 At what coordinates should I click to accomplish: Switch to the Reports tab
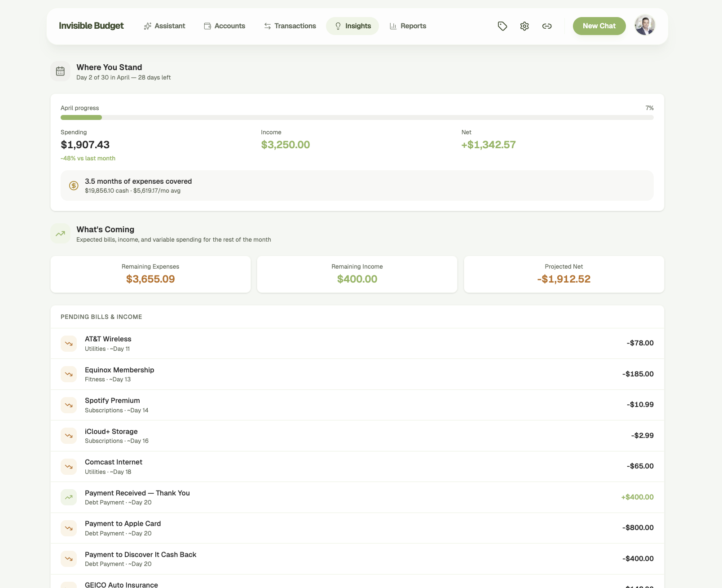coord(408,26)
